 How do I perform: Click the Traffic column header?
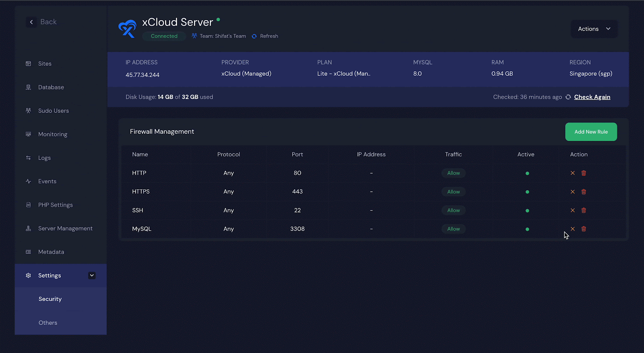tap(454, 154)
